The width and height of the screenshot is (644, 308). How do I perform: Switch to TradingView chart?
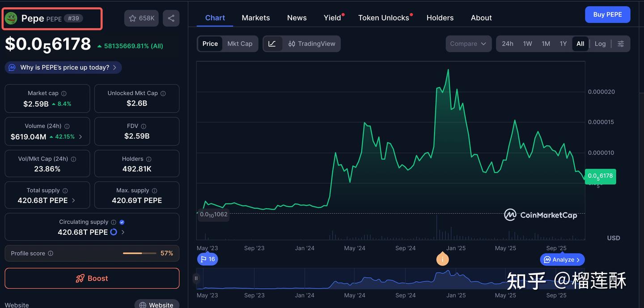coord(312,44)
